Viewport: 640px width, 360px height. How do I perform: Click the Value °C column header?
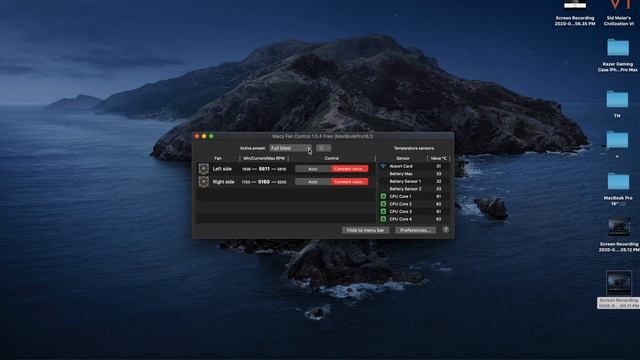pyautogui.click(x=438, y=158)
